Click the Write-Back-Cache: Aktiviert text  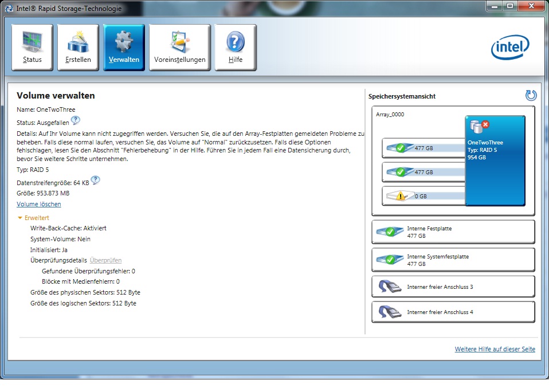(68, 228)
